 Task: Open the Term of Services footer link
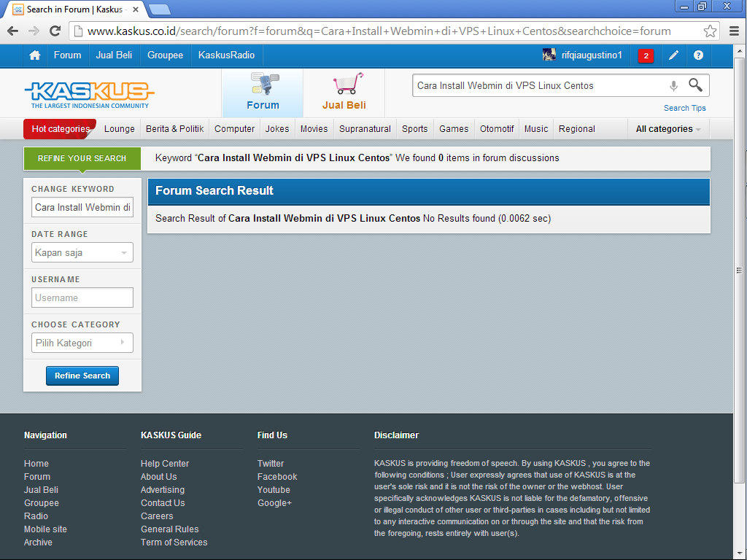(174, 542)
